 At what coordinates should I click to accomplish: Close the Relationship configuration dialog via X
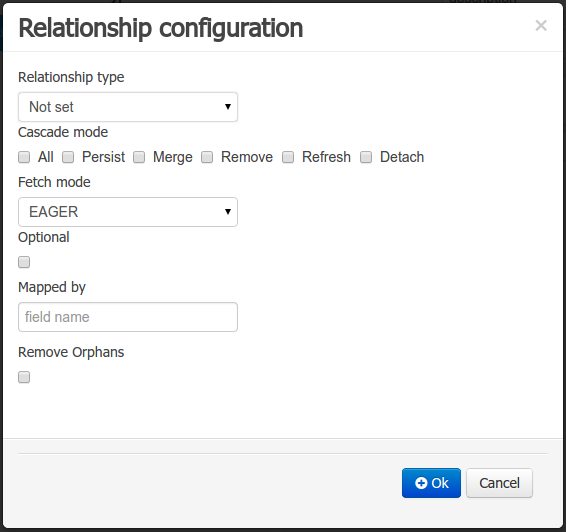tap(541, 26)
